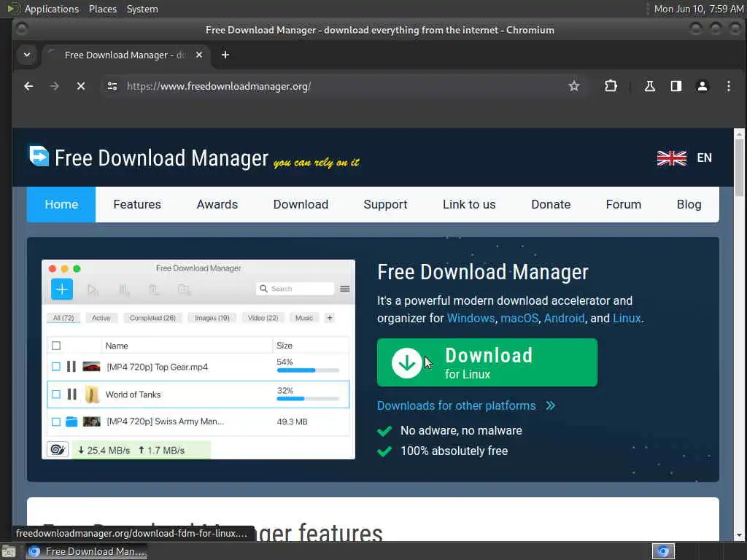Click the taskbar Free Download Man... window button

[86, 551]
